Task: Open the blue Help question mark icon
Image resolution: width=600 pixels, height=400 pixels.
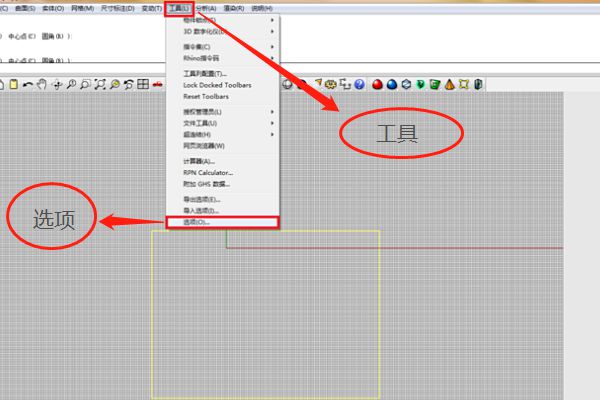Action: point(359,84)
